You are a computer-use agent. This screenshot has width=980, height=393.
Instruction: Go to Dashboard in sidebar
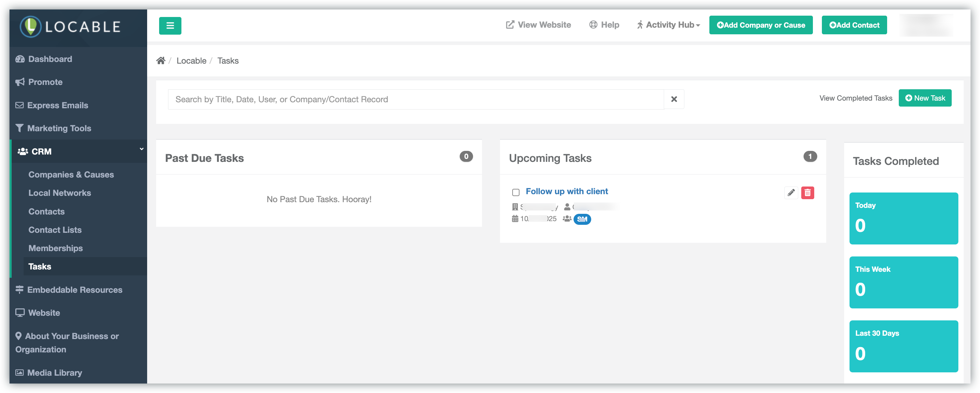click(50, 59)
